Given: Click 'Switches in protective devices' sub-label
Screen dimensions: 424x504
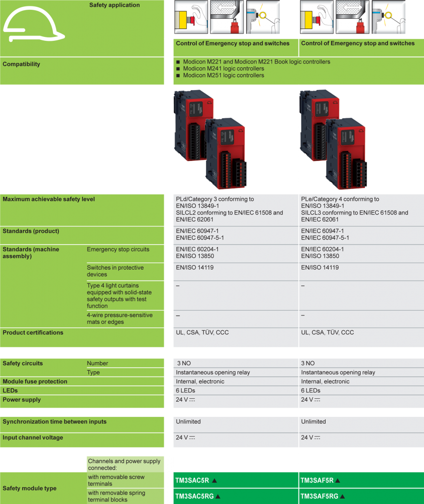Looking at the screenshot, I should 115,271.
